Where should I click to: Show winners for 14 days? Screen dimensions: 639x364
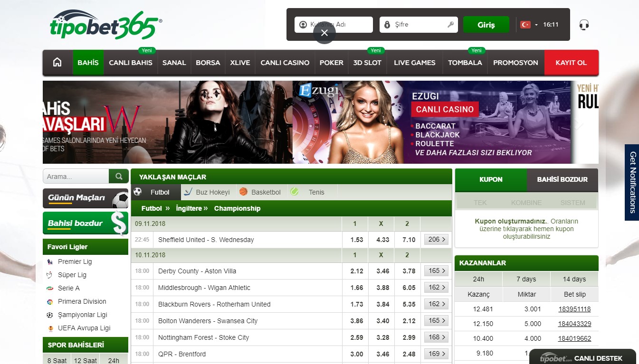tap(574, 279)
